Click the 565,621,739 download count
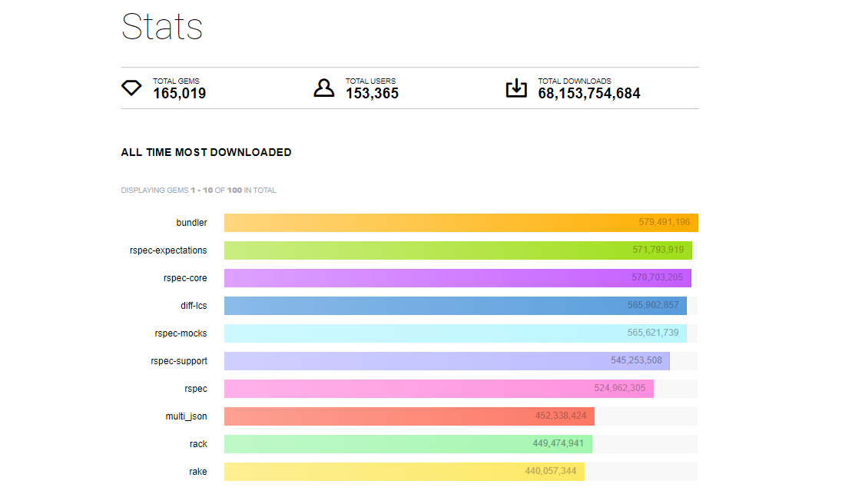Image resolution: width=845 pixels, height=504 pixels. pyautogui.click(x=653, y=333)
